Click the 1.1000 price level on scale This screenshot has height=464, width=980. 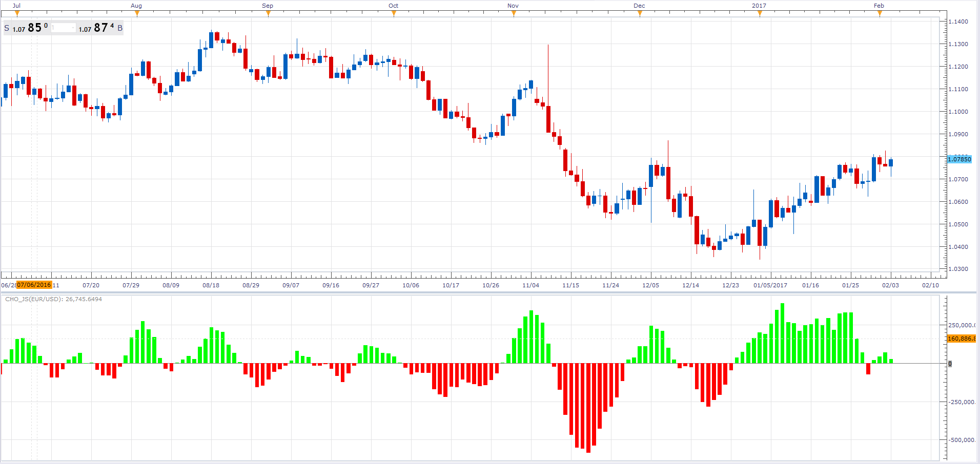tap(958, 112)
